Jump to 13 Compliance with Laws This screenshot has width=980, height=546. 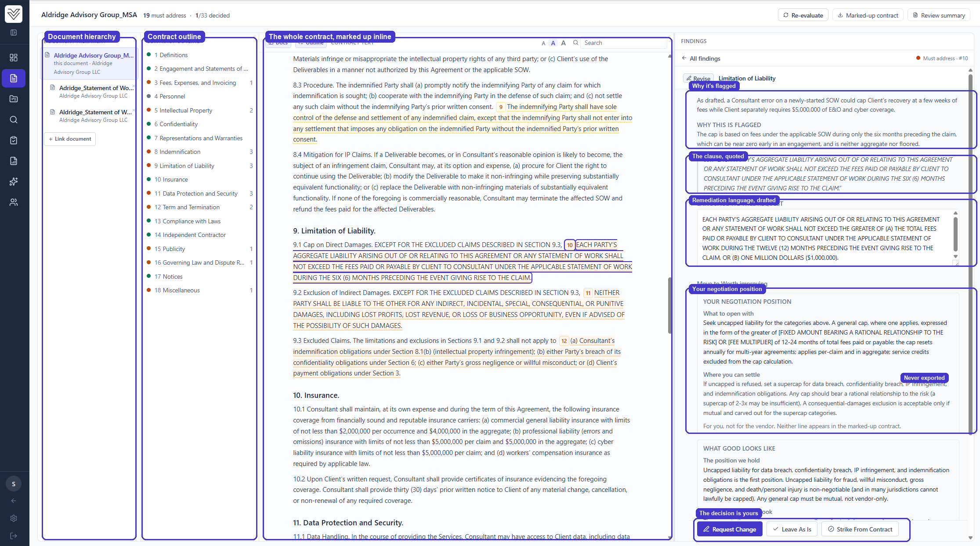(x=199, y=221)
